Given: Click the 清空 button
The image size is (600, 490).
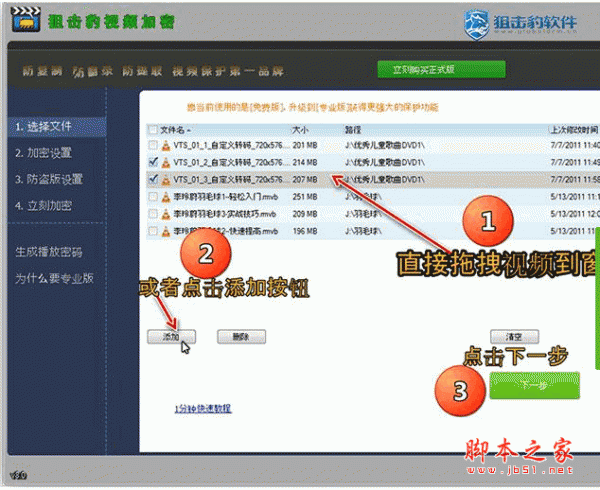Looking at the screenshot, I should [x=514, y=337].
